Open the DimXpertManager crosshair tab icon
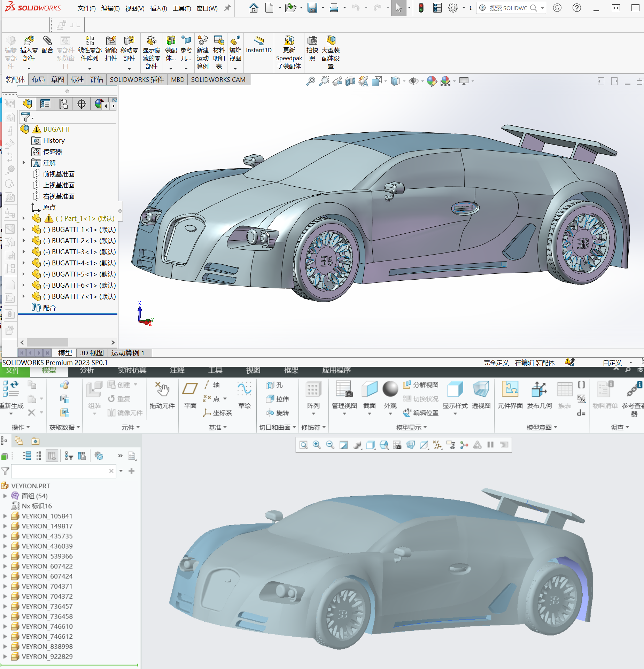644x669 pixels. 82,104
